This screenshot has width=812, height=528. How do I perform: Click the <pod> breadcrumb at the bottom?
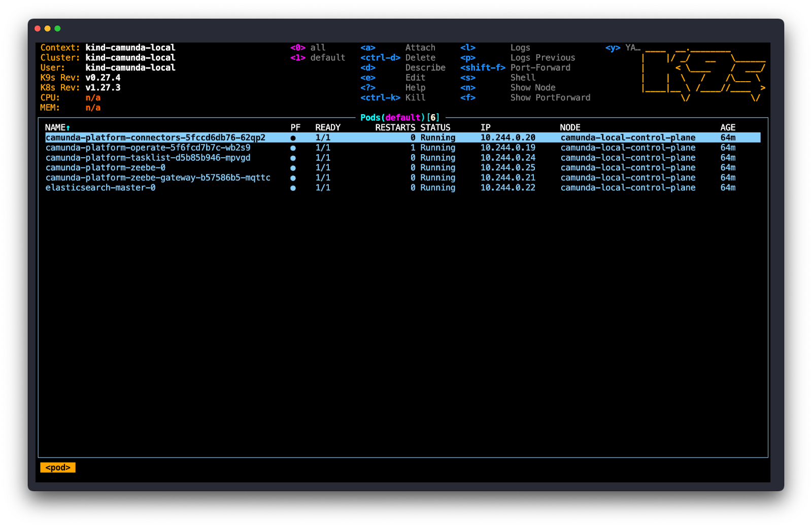pyautogui.click(x=58, y=468)
